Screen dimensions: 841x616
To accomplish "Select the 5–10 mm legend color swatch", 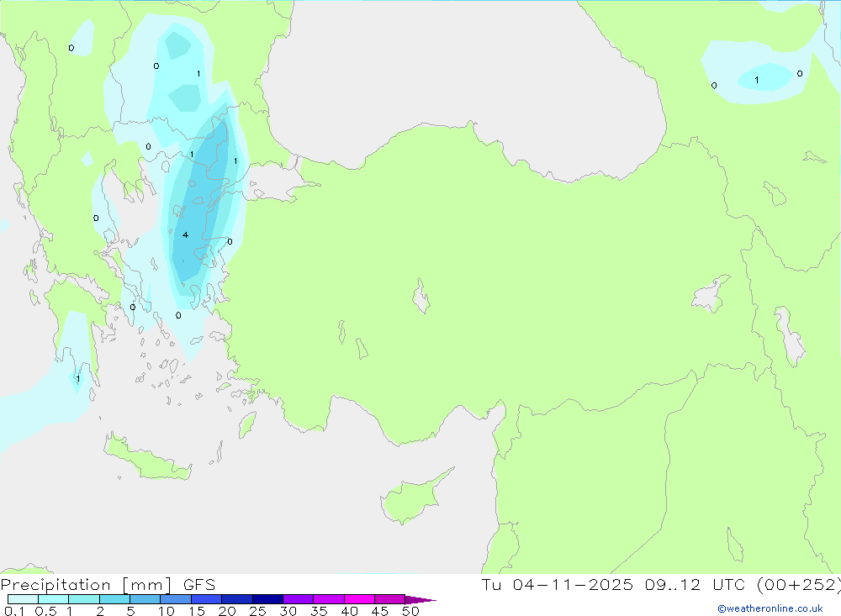I will tap(145, 599).
